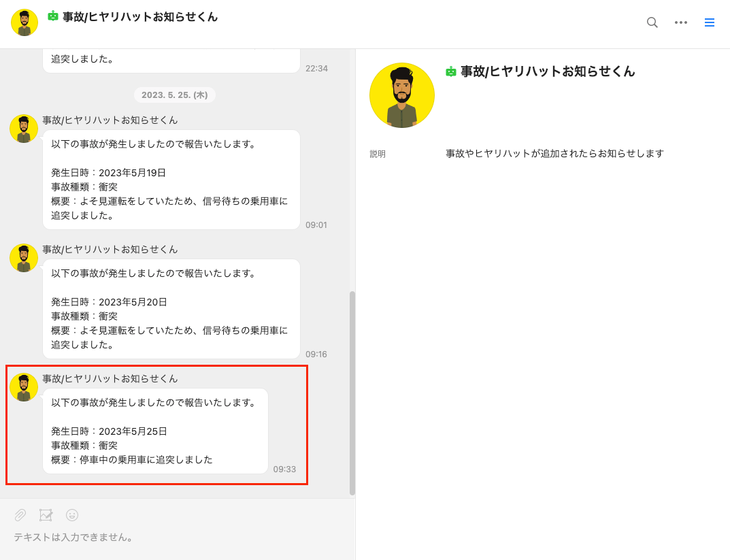Click the header profile avatar
Screen dimensions: 730x560
24,22
